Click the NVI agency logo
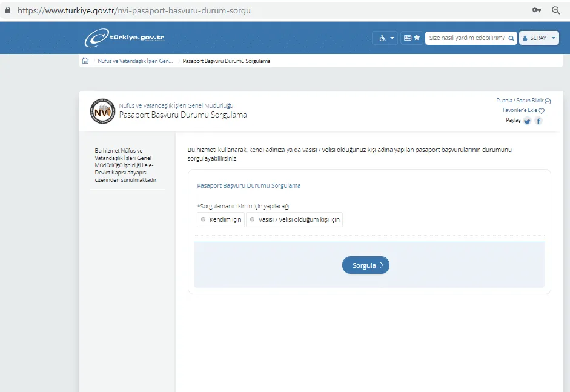The width and height of the screenshot is (570, 392). pos(102,111)
